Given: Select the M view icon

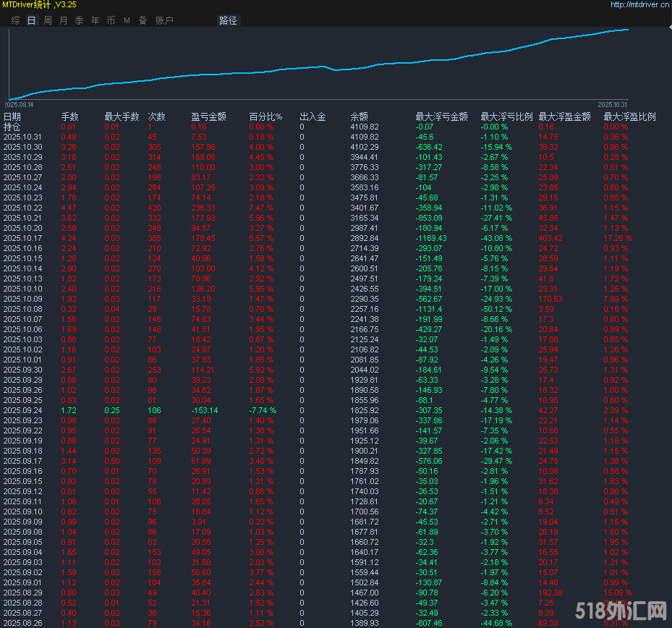Looking at the screenshot, I should pyautogui.click(x=125, y=20).
